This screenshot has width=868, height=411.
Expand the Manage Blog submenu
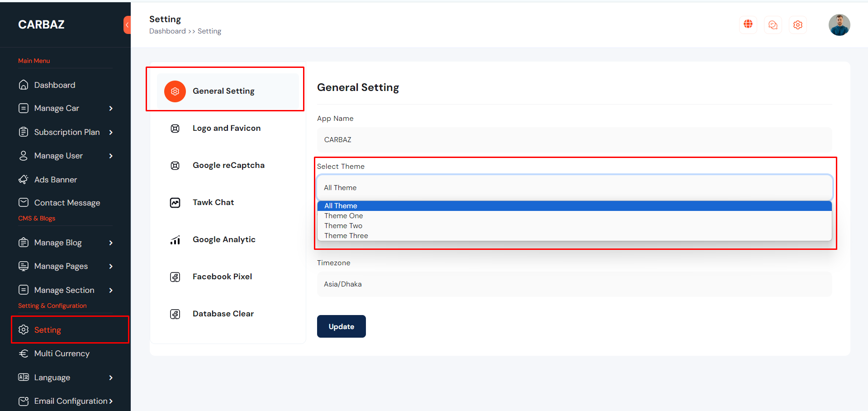click(111, 243)
